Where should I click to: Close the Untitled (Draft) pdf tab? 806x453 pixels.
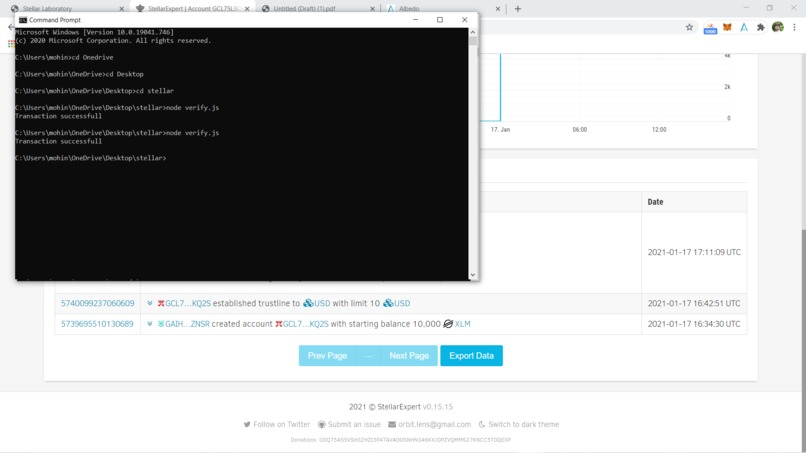pyautogui.click(x=372, y=9)
